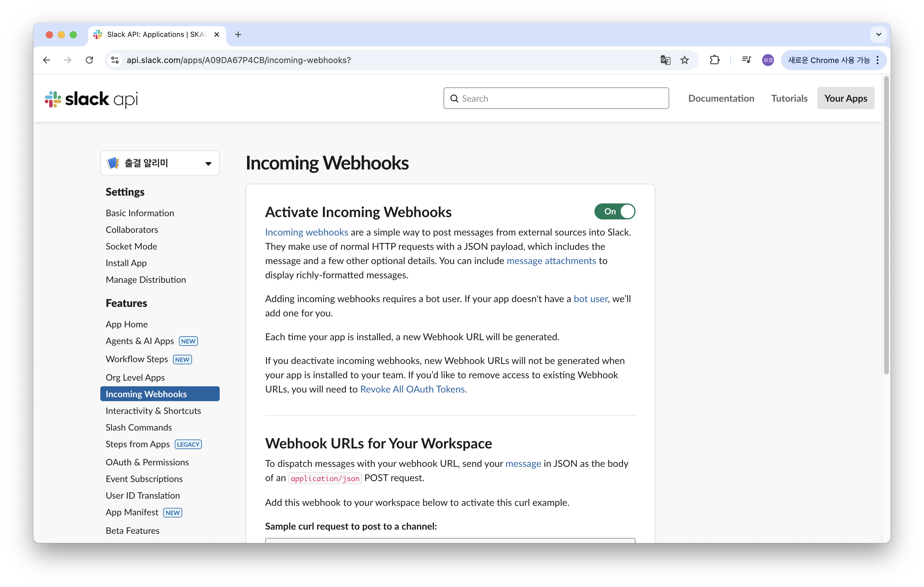Screen dimensions: 924x587
Task: Expand the tab search chevron dropdown
Action: coord(878,34)
